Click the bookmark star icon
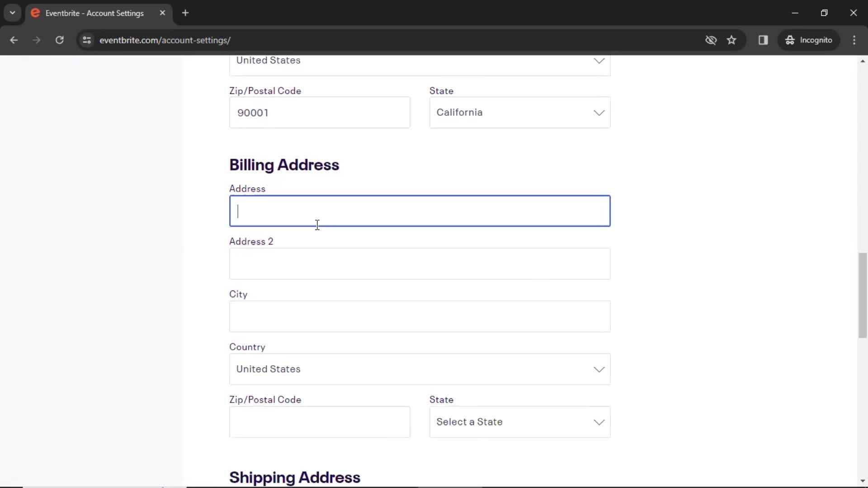 click(x=732, y=40)
